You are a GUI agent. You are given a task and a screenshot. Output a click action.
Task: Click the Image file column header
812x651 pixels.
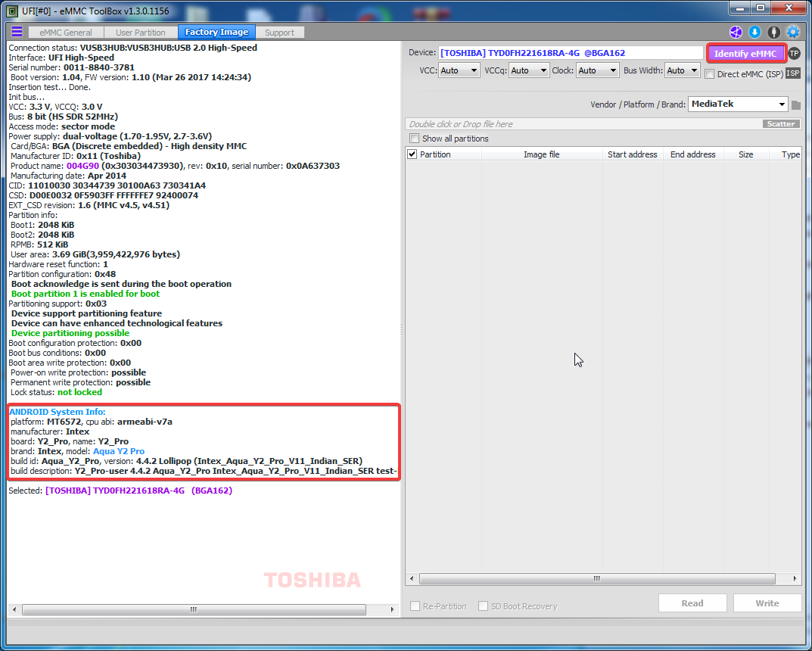(x=542, y=154)
